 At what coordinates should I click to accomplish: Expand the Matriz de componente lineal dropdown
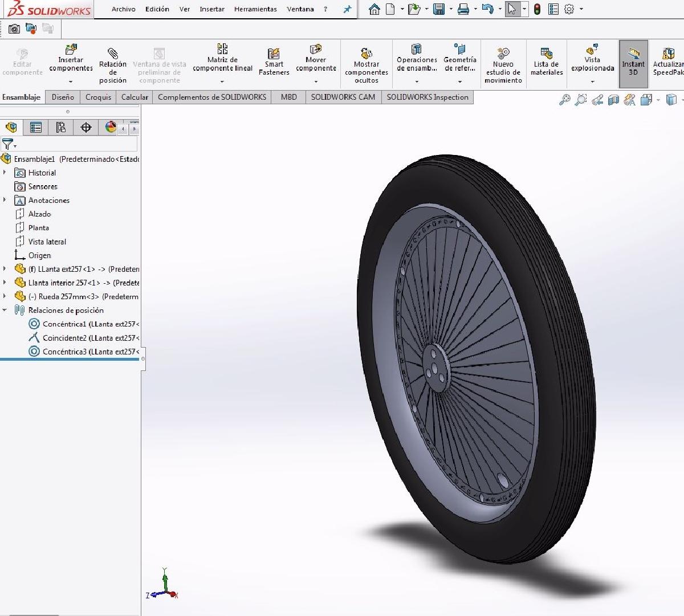222,81
